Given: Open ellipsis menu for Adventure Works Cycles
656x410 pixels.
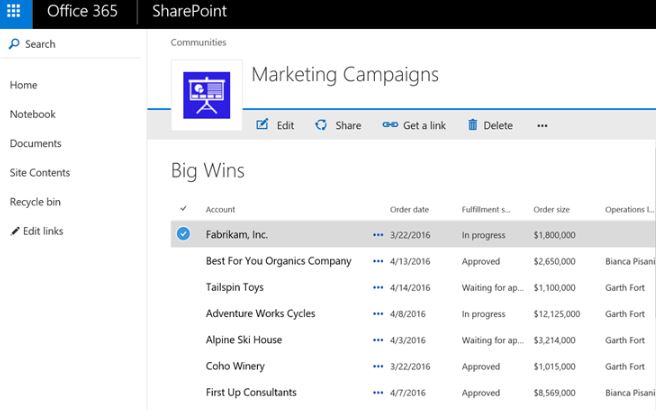Looking at the screenshot, I should [x=378, y=314].
